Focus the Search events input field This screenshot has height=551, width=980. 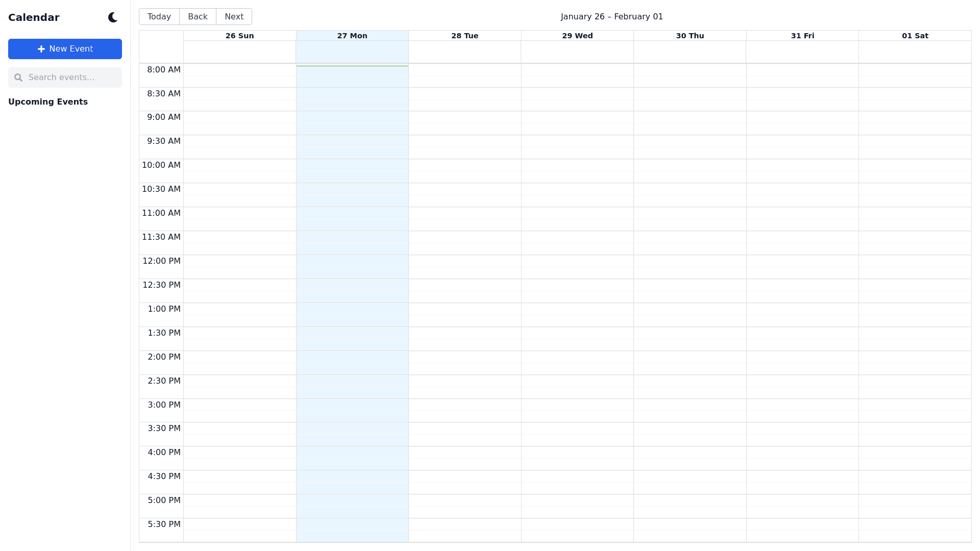71,78
